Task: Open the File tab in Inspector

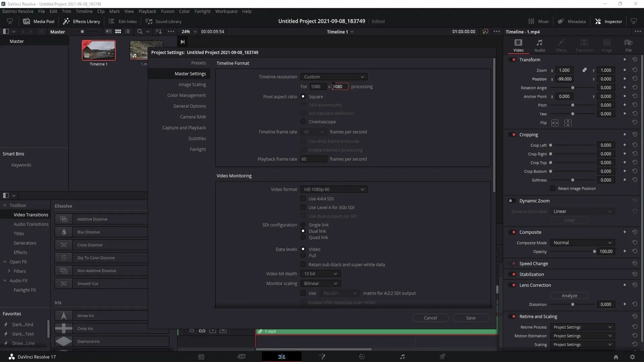Action: [x=628, y=45]
